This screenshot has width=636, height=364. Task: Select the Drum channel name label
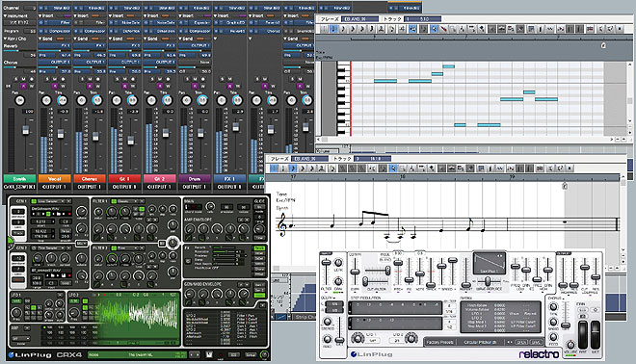click(195, 179)
